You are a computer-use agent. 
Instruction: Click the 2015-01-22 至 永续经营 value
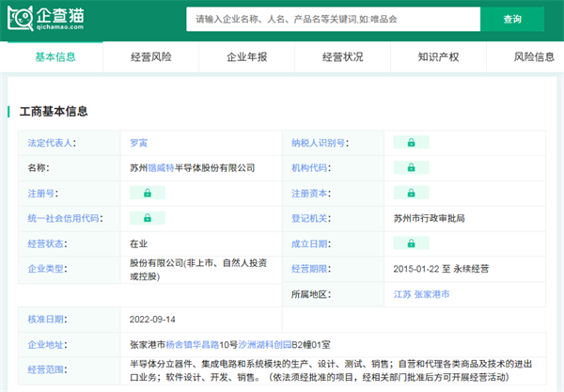pos(441,269)
